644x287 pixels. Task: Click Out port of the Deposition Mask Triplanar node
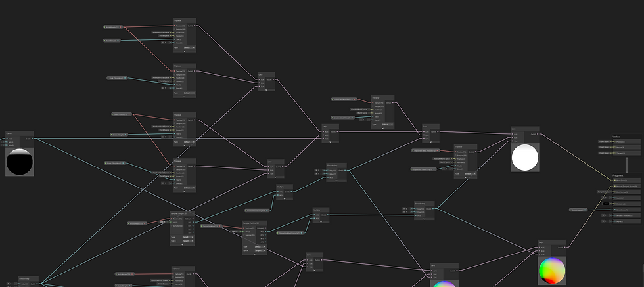pos(476,152)
